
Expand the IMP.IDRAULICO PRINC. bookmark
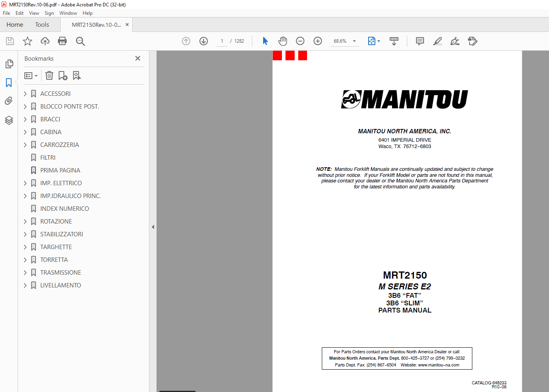[x=25, y=196]
